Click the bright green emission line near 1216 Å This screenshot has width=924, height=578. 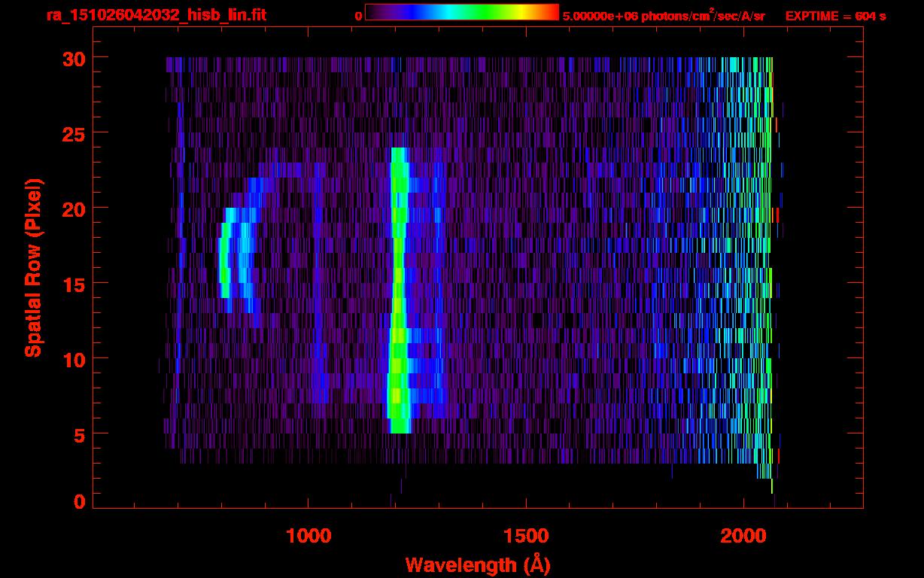coord(398,290)
